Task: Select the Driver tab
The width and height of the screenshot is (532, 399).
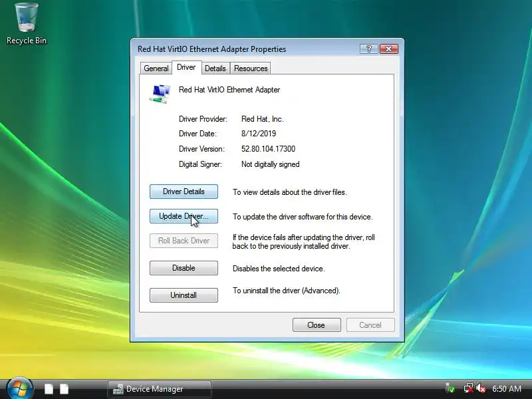Action: click(x=186, y=67)
